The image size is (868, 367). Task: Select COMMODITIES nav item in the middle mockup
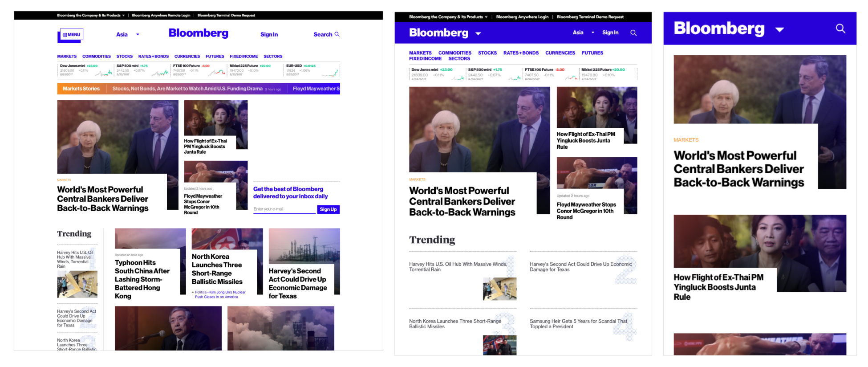click(455, 53)
